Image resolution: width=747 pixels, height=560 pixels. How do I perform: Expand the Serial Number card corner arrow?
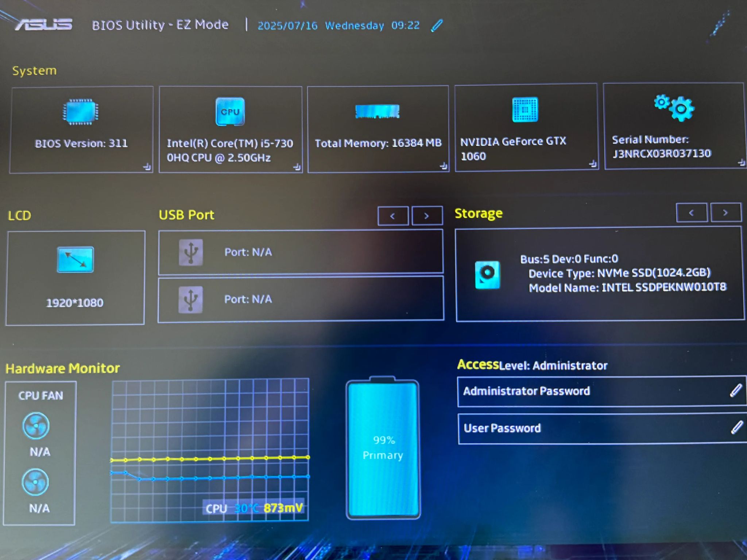(x=741, y=162)
